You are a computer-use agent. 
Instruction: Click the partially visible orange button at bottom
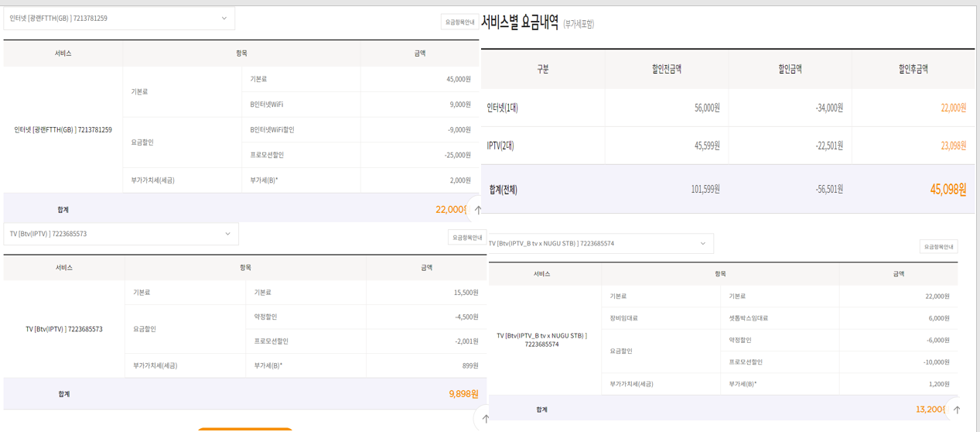(244, 429)
